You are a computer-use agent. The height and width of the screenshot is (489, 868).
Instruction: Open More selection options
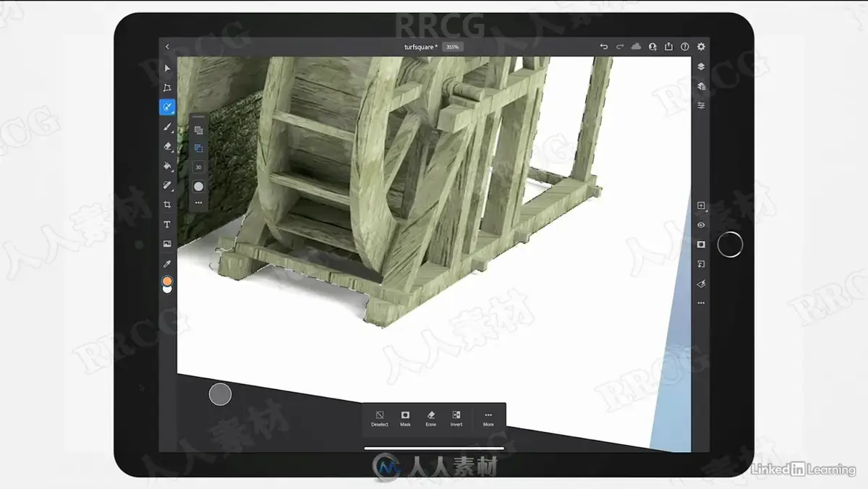coord(488,419)
